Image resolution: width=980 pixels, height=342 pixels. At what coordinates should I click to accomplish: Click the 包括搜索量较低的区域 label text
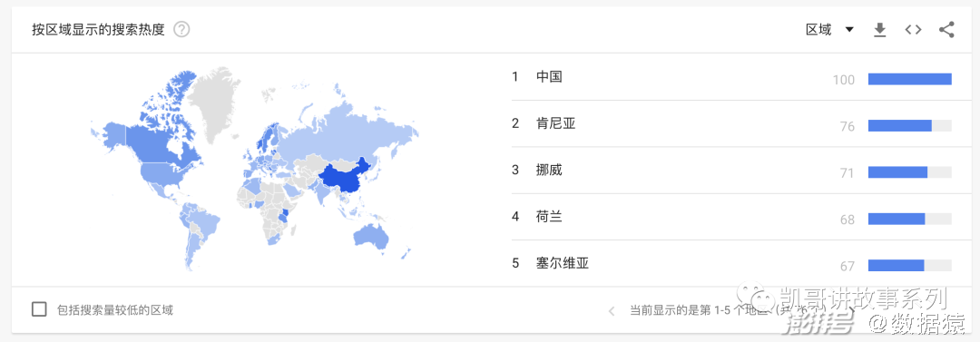point(115,309)
